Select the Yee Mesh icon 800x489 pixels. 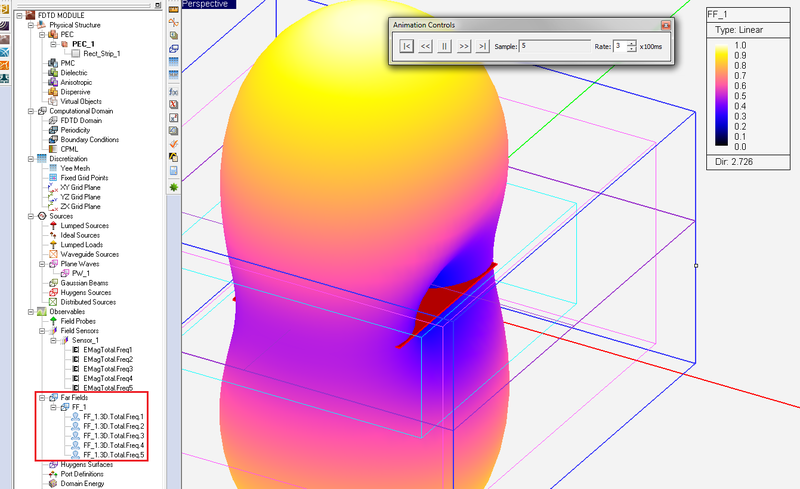[x=53, y=168]
